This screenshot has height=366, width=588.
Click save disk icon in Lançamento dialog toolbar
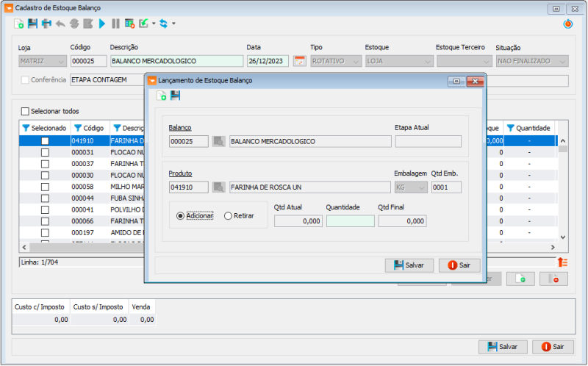(x=175, y=96)
